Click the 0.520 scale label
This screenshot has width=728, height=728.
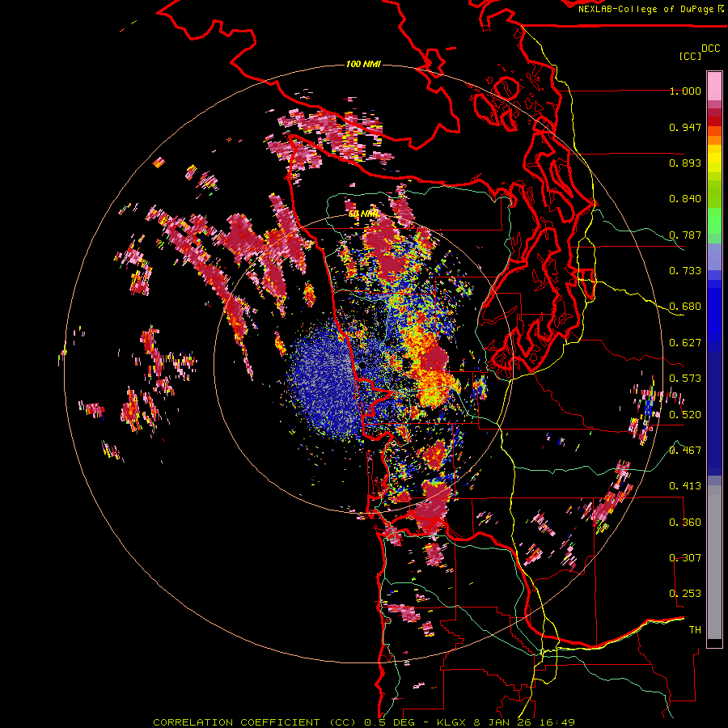(x=685, y=414)
